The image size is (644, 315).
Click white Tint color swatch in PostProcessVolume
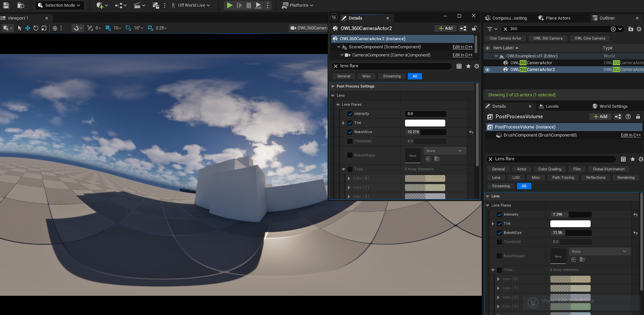click(x=570, y=224)
